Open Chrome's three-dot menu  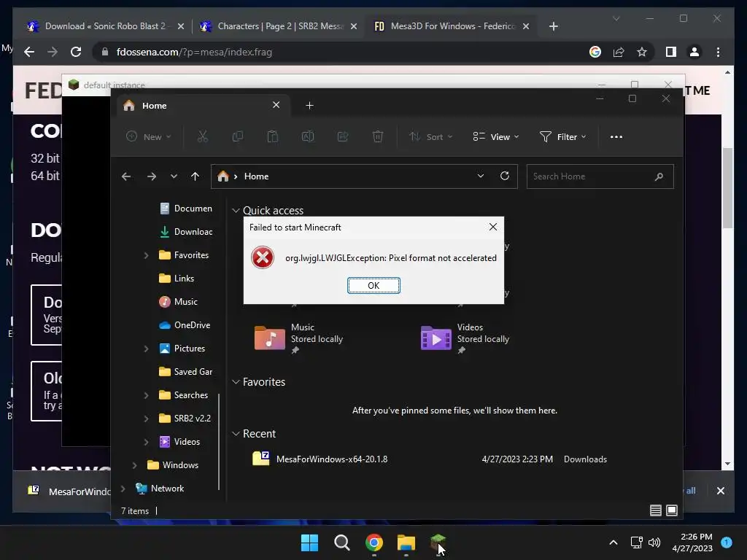(718, 52)
